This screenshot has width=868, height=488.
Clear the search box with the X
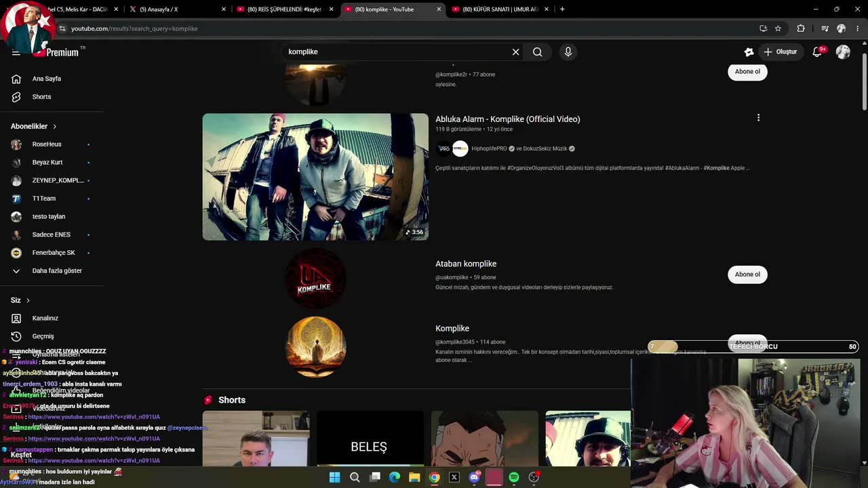point(515,52)
